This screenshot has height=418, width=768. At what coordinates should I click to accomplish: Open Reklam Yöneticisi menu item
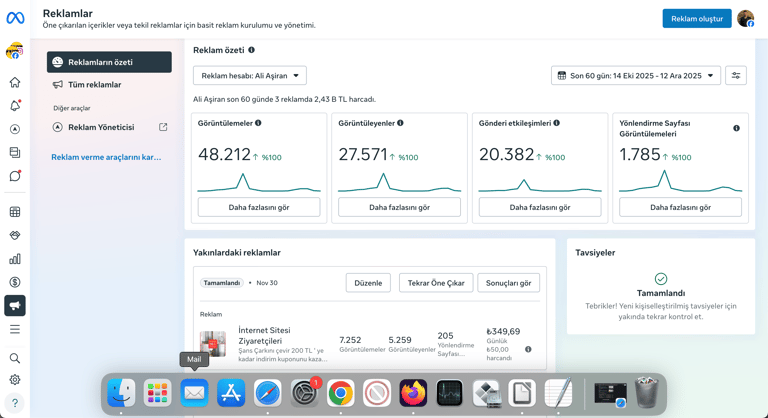[109, 127]
